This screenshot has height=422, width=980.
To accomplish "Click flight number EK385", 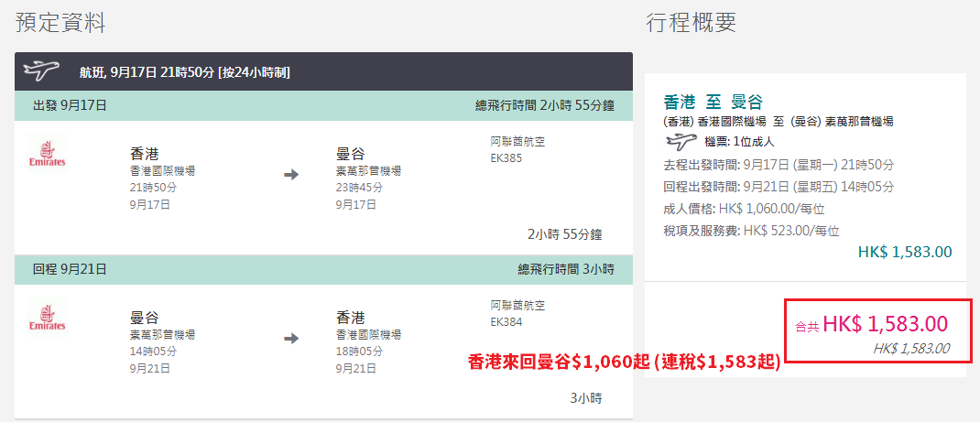I will (x=506, y=158).
